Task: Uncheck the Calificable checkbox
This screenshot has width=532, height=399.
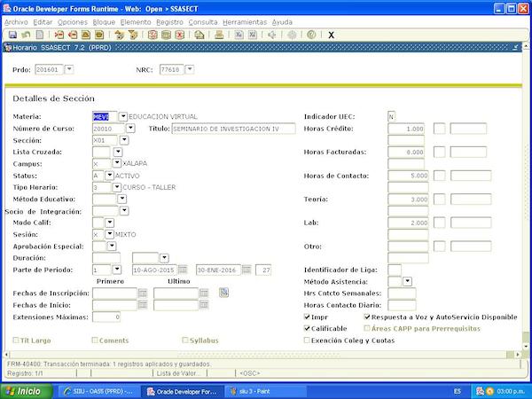Action: coord(308,328)
